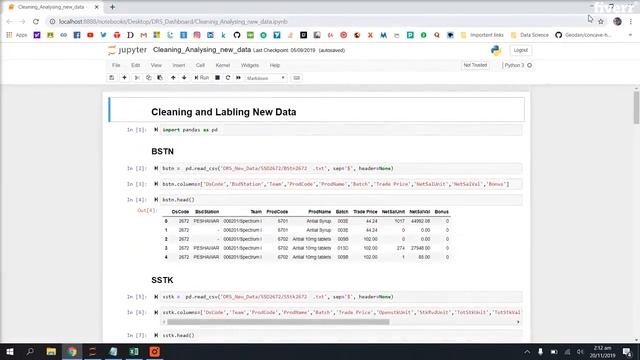640x360 pixels.
Task: Run the selected cell
Action: click(x=202, y=78)
